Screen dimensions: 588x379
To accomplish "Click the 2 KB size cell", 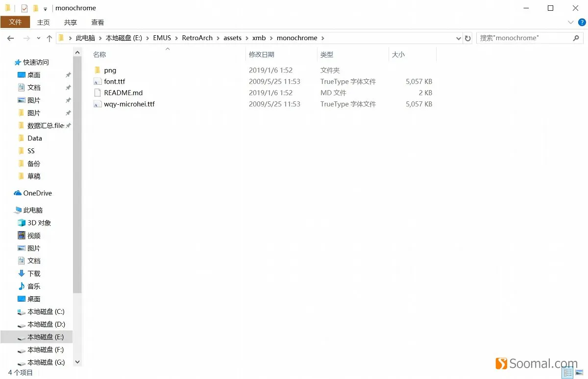I will tap(425, 93).
